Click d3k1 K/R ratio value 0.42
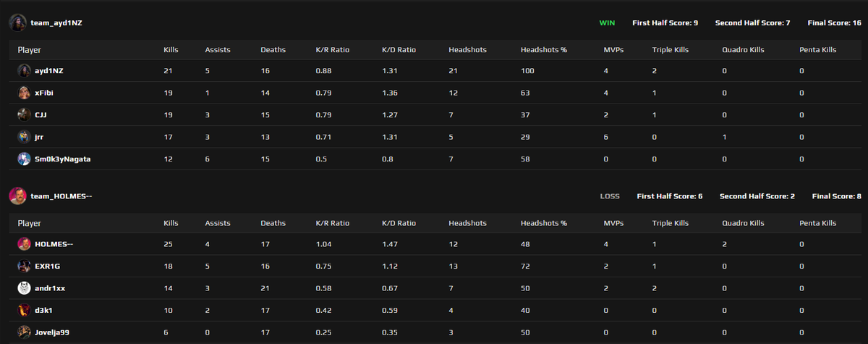This screenshot has height=344, width=868. 323,310
